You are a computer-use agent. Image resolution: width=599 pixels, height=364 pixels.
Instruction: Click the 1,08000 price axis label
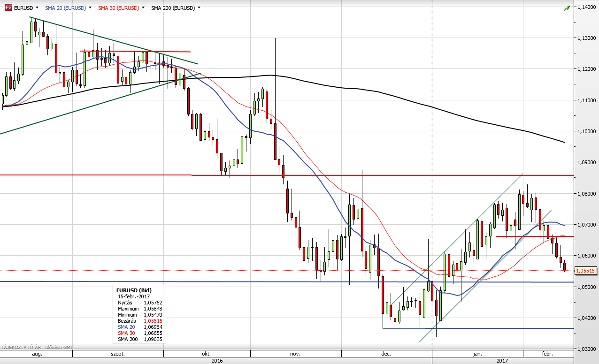[586, 194]
